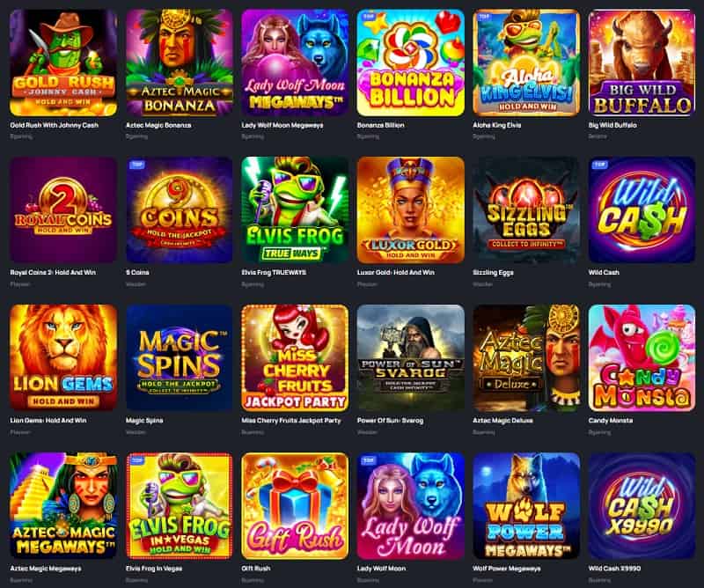The width and height of the screenshot is (704, 588).
Task: Select the Sizzling Eggs game thumbnail
Action: (526, 209)
